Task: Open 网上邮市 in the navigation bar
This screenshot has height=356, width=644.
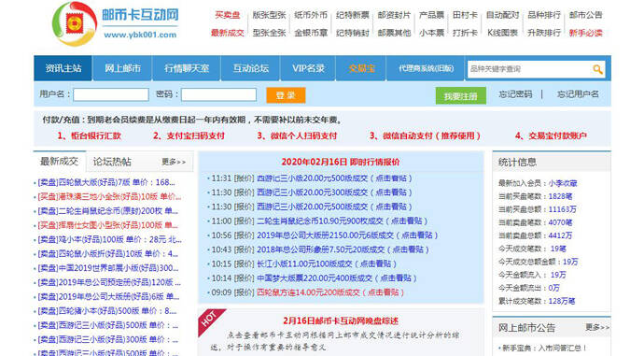Action: pyautogui.click(x=122, y=68)
